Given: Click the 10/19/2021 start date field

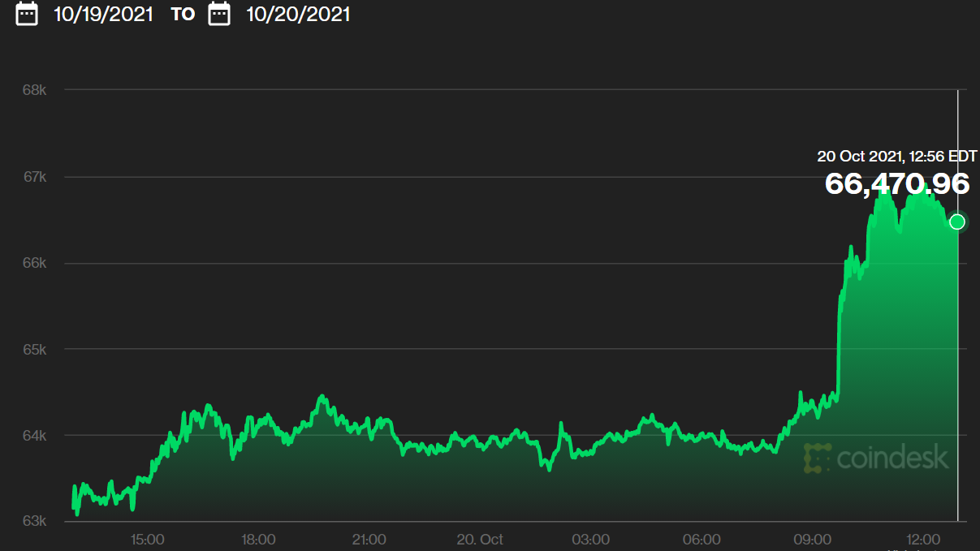Looking at the screenshot, I should [x=103, y=14].
